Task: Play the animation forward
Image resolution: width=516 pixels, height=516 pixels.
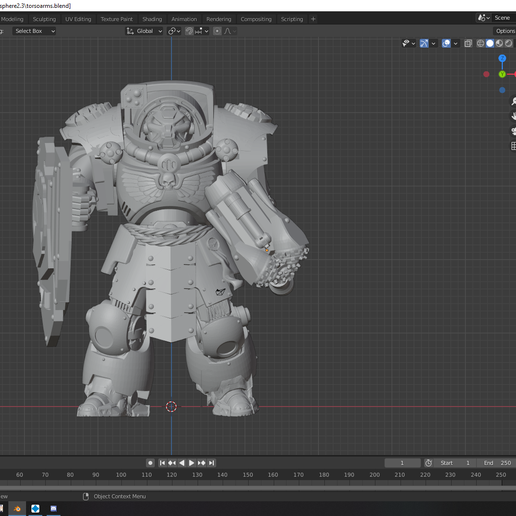Action: 191,463
